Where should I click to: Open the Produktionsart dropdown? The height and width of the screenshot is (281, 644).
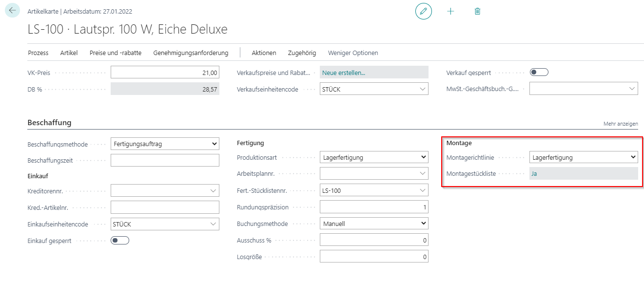pyautogui.click(x=373, y=157)
